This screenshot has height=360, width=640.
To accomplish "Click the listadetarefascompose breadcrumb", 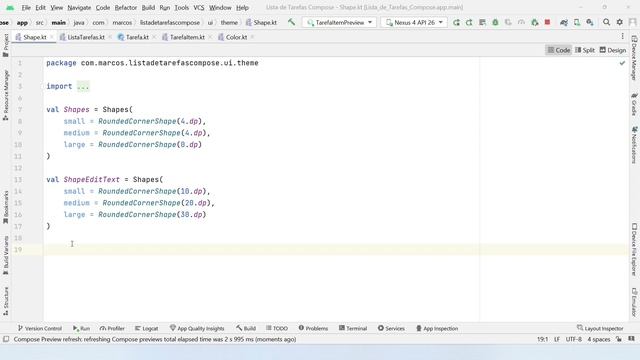I will point(170,22).
